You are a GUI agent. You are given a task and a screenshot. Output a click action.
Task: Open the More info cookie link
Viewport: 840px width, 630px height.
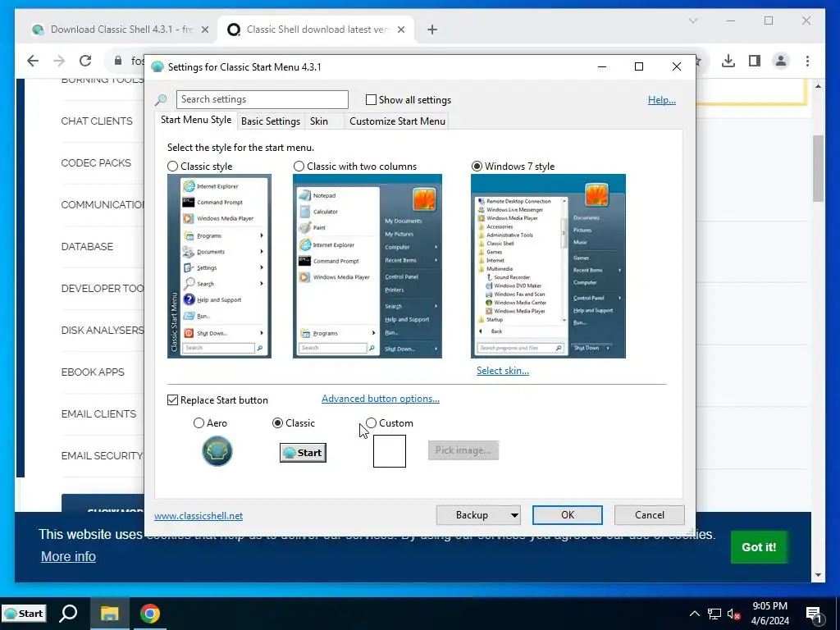(69, 557)
